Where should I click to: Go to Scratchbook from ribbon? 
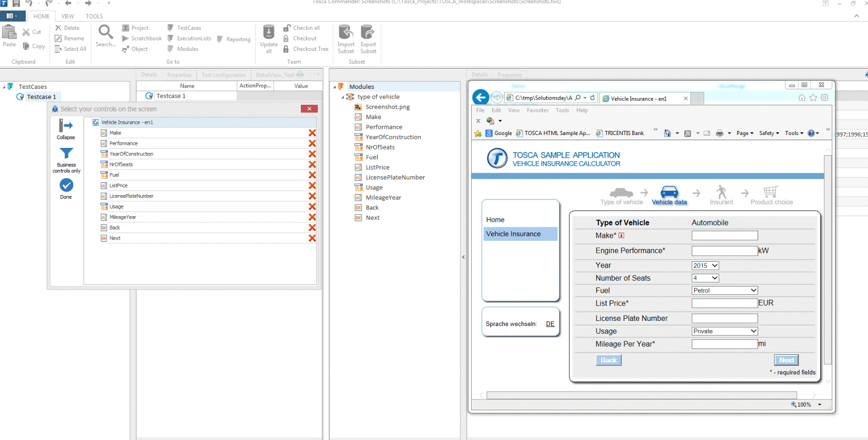point(142,39)
